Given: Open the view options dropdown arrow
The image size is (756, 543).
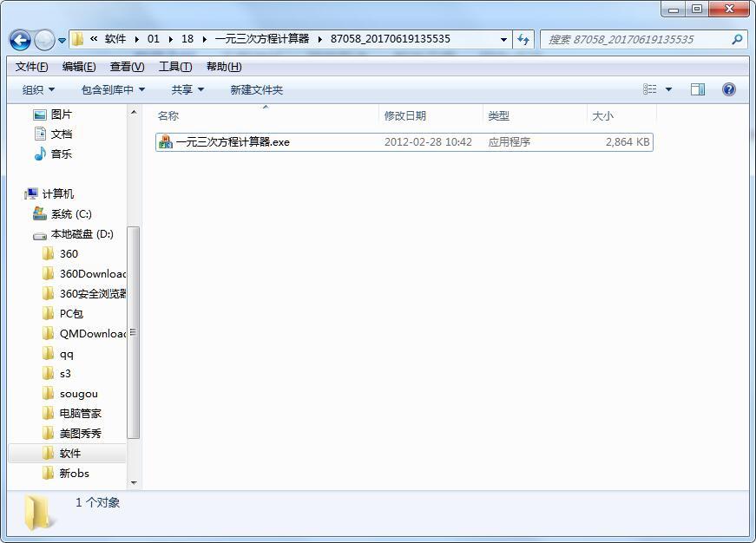Looking at the screenshot, I should click(x=668, y=89).
